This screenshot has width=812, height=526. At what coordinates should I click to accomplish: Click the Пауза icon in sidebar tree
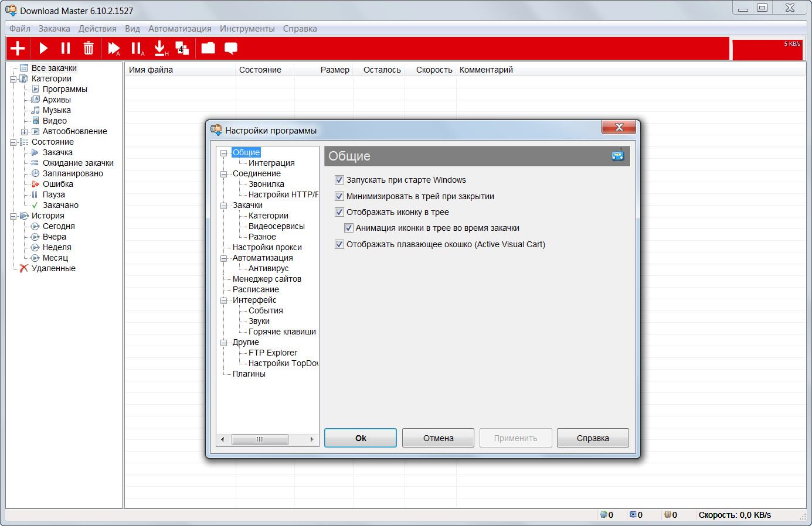point(35,194)
